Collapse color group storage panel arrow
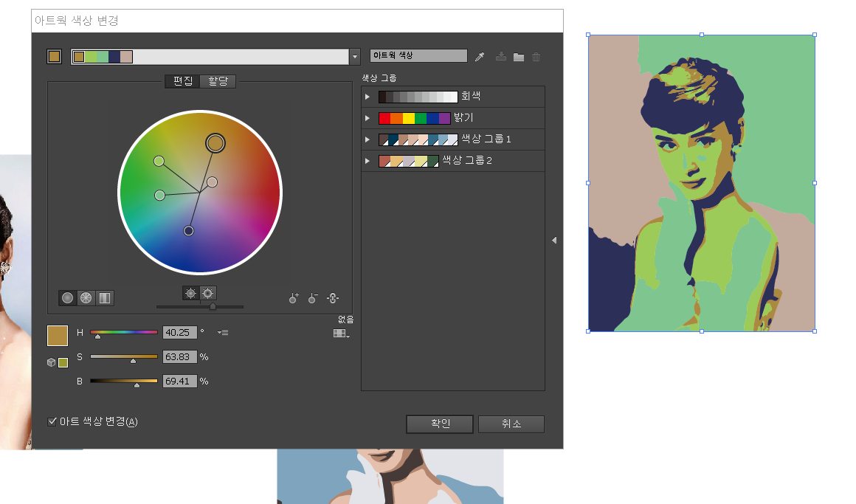856x504 pixels. click(x=554, y=241)
